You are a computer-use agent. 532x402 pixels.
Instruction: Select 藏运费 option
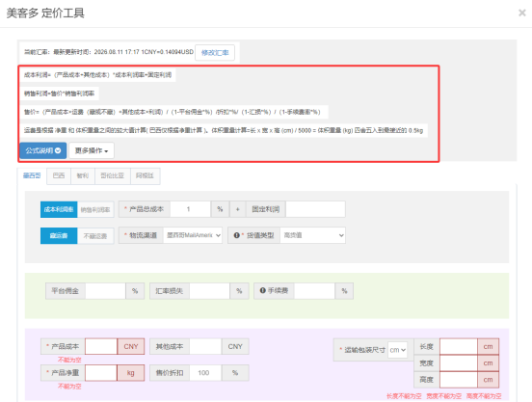[x=59, y=235]
